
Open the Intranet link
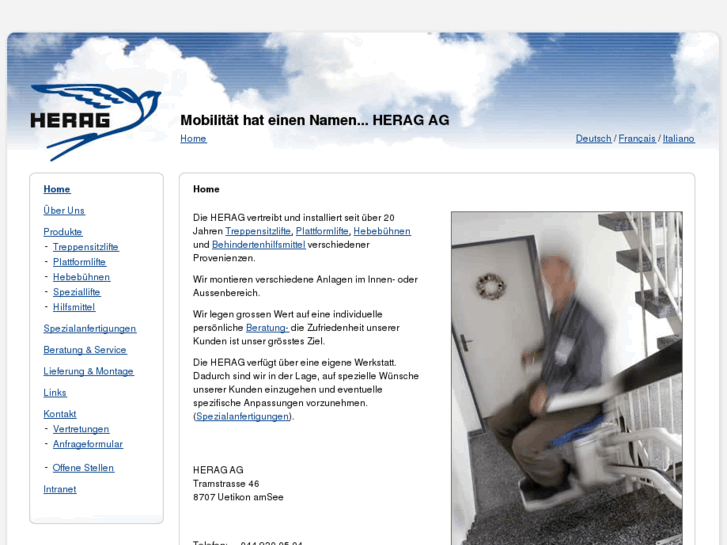click(x=60, y=489)
